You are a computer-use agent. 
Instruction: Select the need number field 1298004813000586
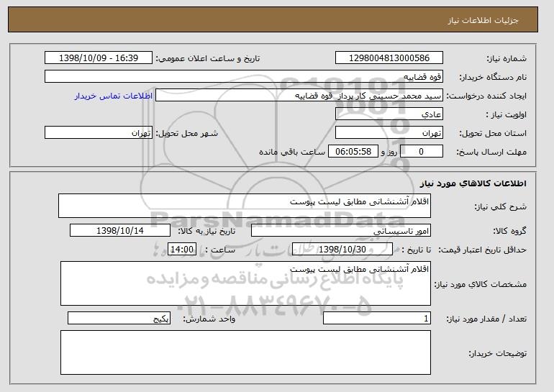coord(389,58)
